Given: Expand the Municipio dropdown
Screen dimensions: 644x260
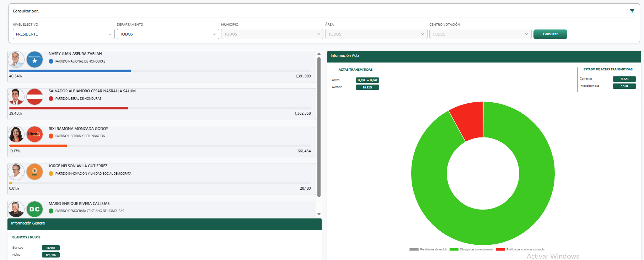Looking at the screenshot, I should 272,34.
